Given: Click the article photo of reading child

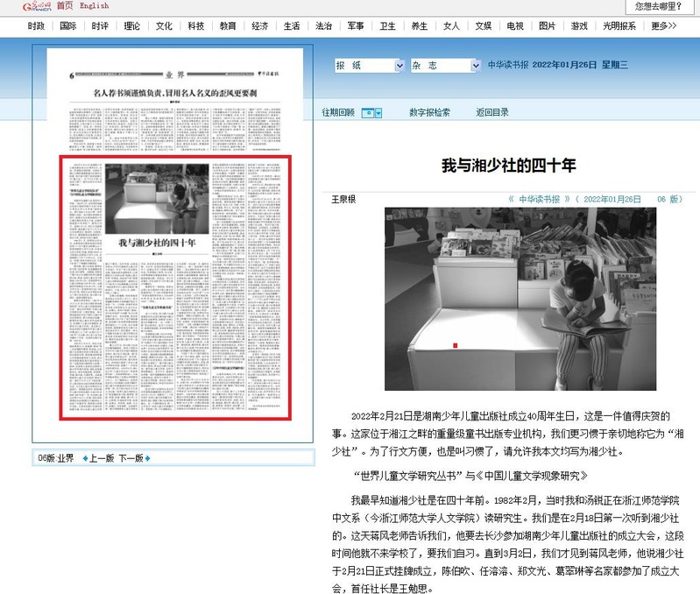Looking at the screenshot, I should (520, 299).
